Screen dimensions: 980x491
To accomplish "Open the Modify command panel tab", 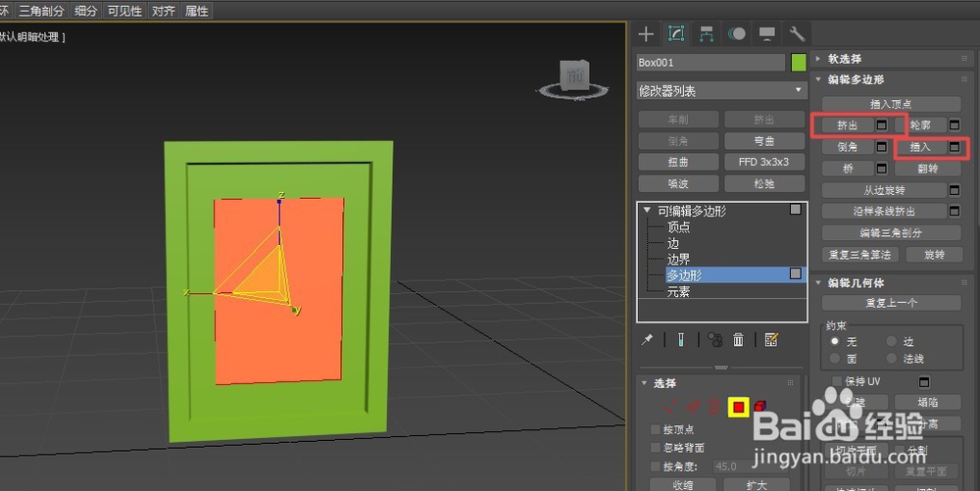I will [676, 33].
